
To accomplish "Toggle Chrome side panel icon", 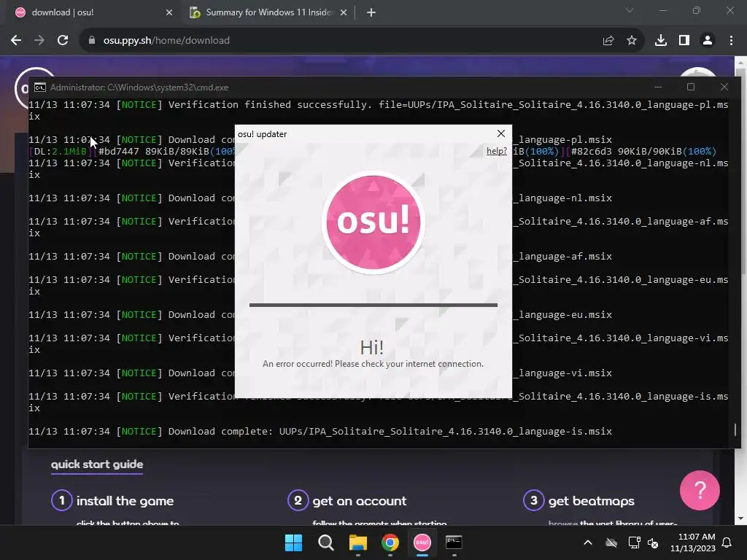I will coord(684,41).
